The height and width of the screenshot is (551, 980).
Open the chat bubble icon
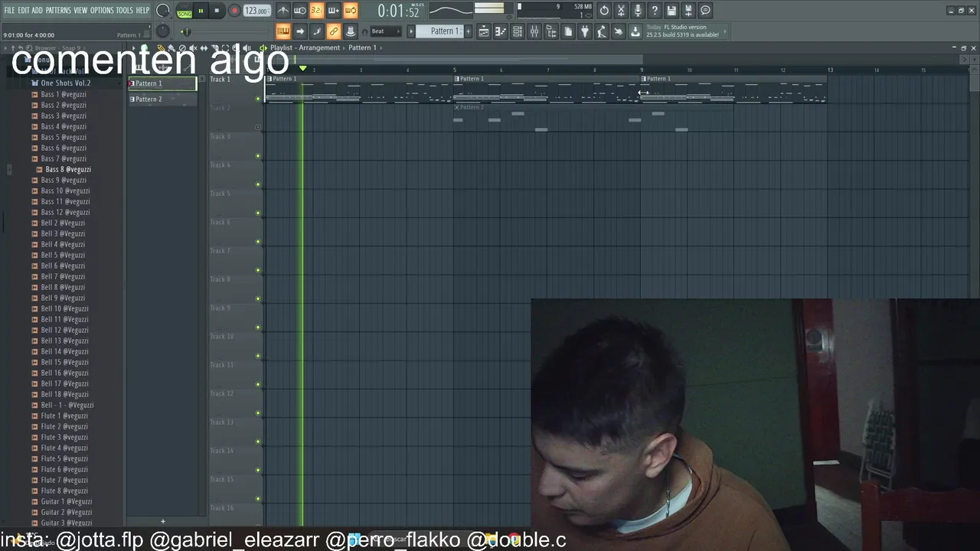point(705,11)
